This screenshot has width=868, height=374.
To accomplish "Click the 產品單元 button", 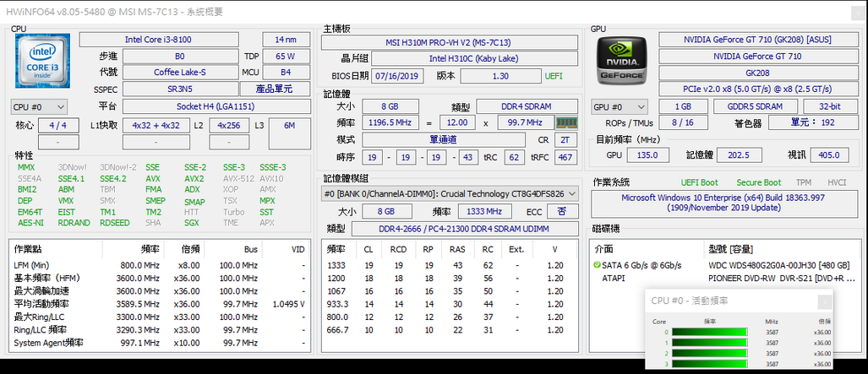I will (x=275, y=89).
